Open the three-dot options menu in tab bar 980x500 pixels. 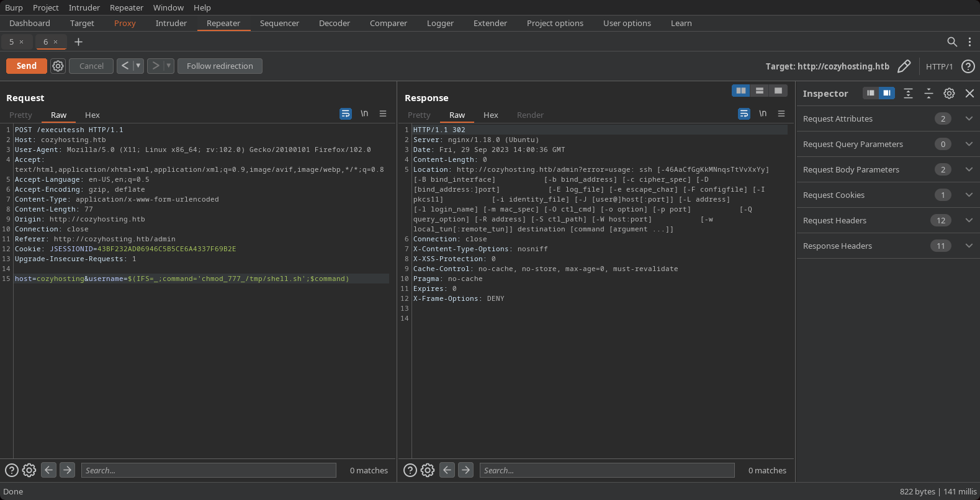pyautogui.click(x=969, y=42)
